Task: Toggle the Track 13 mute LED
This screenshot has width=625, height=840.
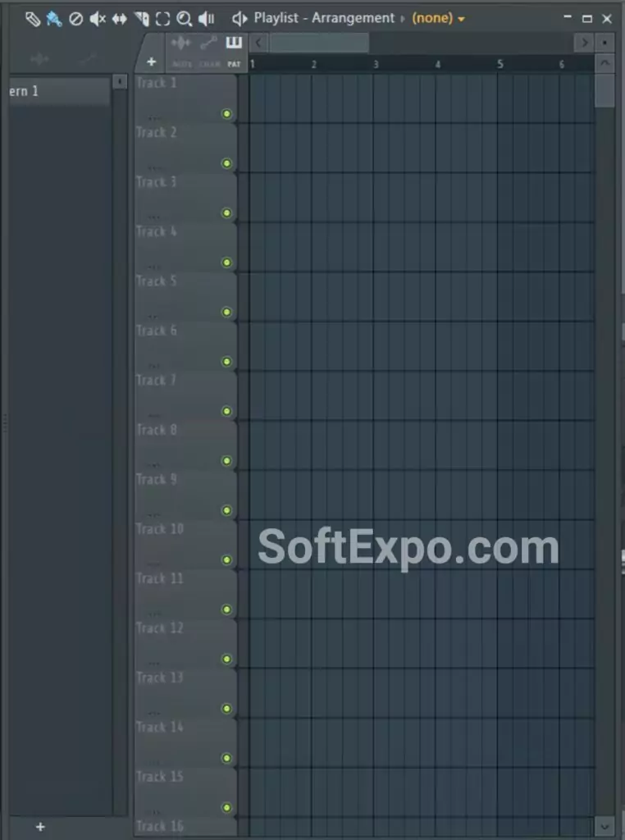Action: (226, 708)
